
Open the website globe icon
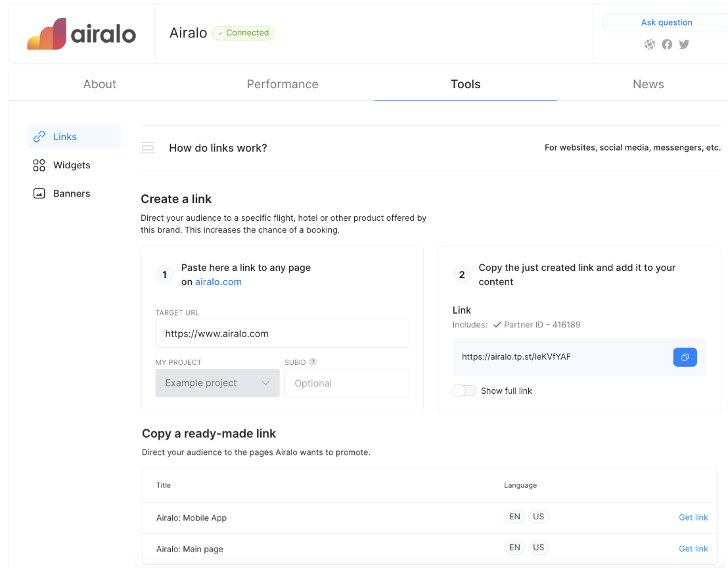coord(650,44)
